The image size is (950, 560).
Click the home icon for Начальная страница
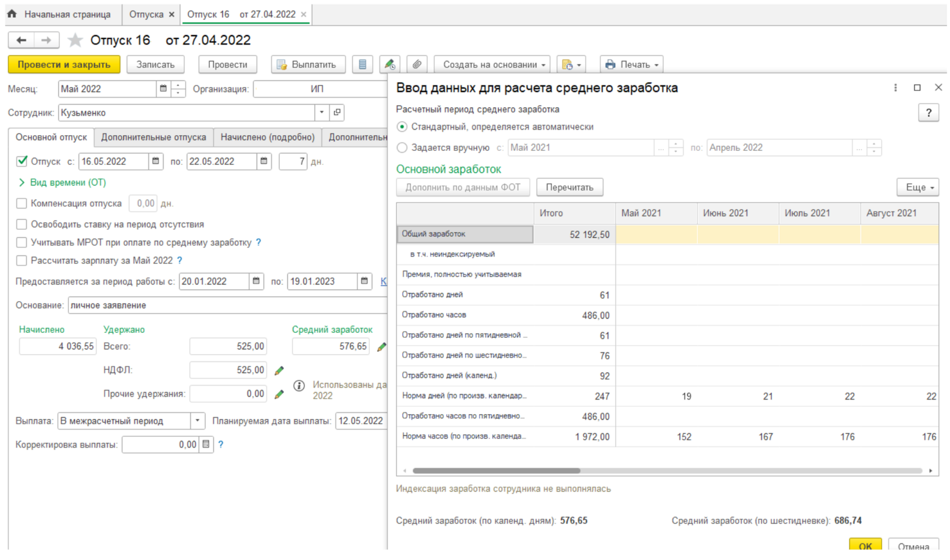click(x=12, y=14)
